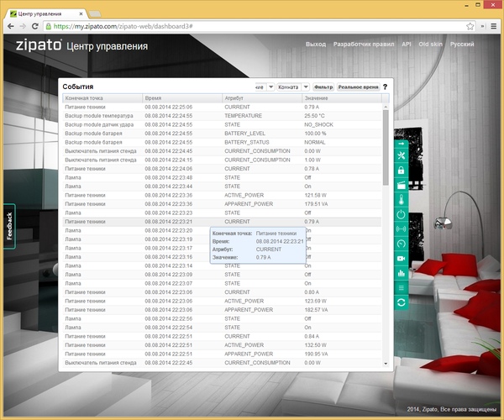The width and height of the screenshot is (504, 420).
Task: Open the Русский language selector
Action: (x=462, y=44)
